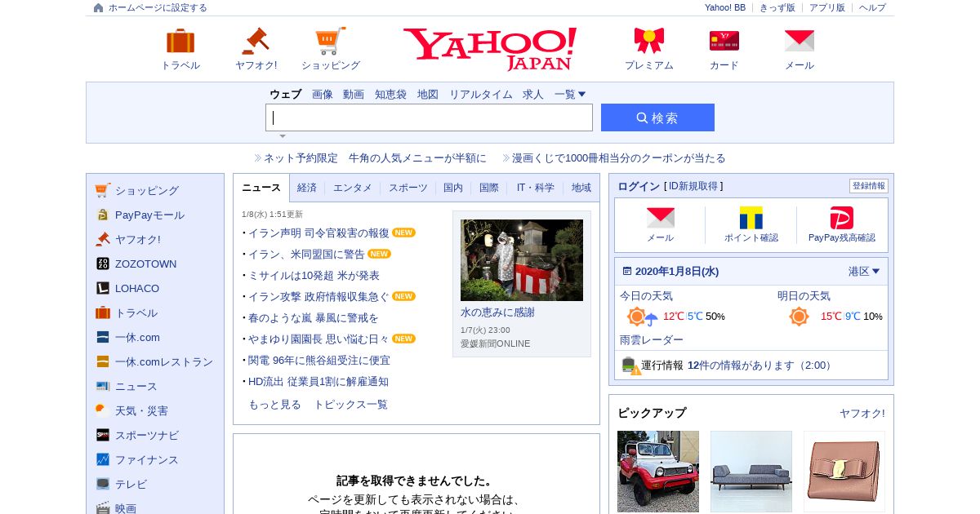980x514 pixels.
Task: Open the gray sofa pickup thumbnail
Action: [751, 472]
